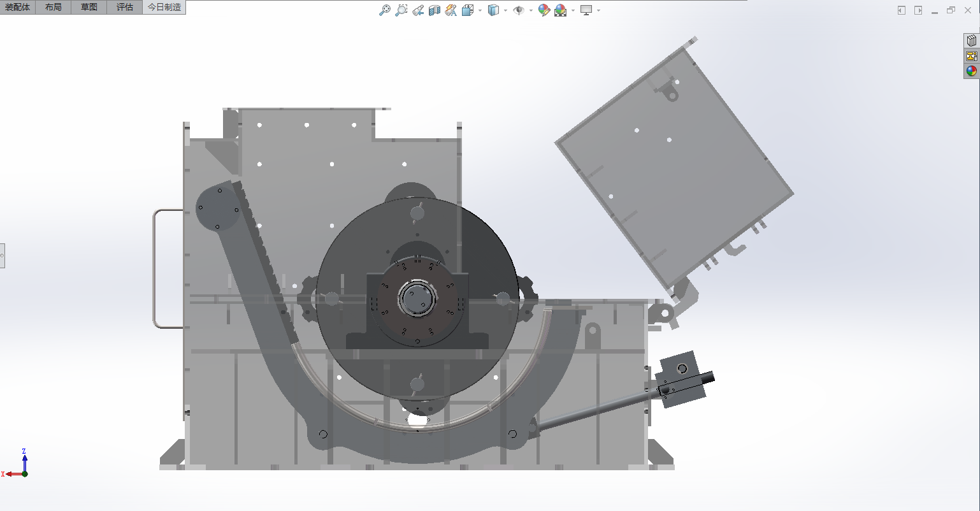Click the Apply Scene icon
980x511 pixels.
click(561, 10)
